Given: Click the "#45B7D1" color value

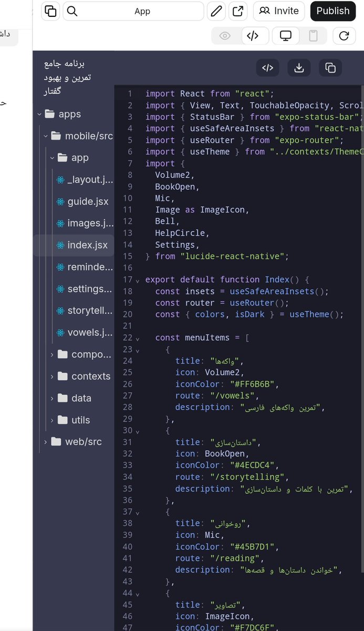Looking at the screenshot, I should coord(253,546).
